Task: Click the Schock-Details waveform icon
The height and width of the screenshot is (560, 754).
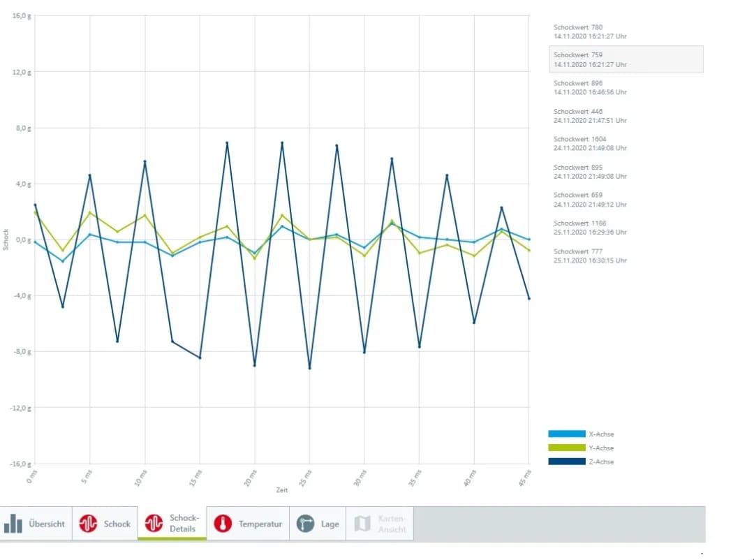Action: tap(154, 523)
